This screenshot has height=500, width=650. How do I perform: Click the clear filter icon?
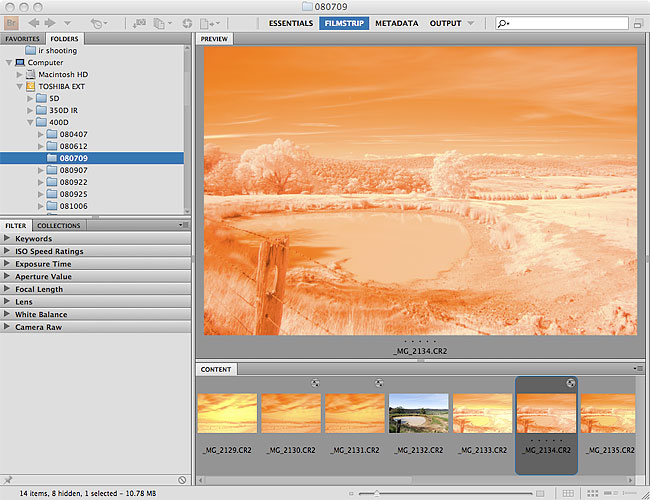[182, 480]
